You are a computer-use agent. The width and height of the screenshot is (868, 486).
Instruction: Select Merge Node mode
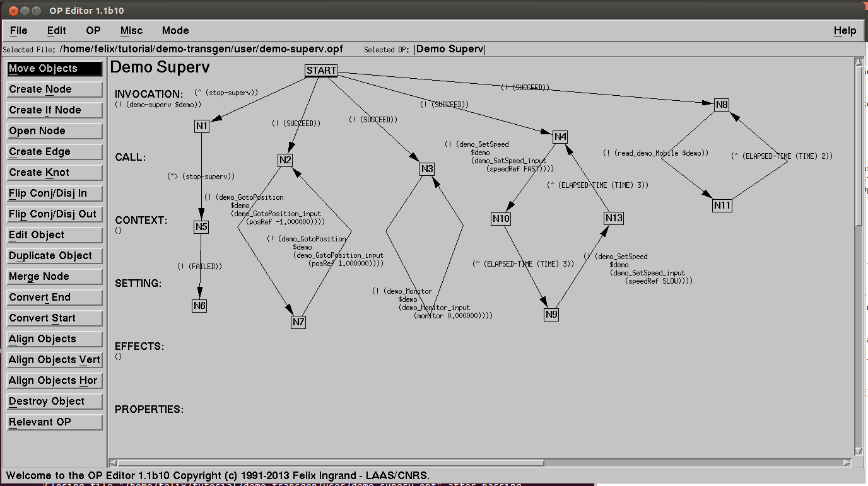tap(54, 277)
